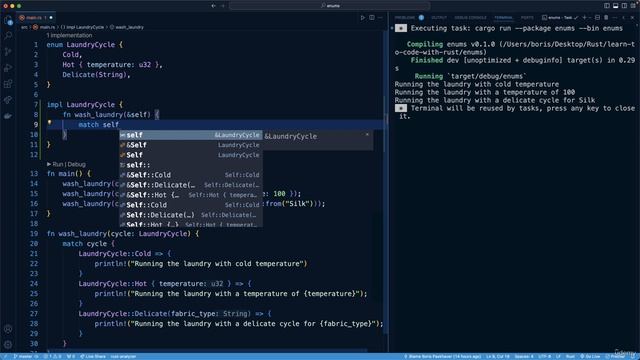Open Source Control view in activity bar

(8, 52)
